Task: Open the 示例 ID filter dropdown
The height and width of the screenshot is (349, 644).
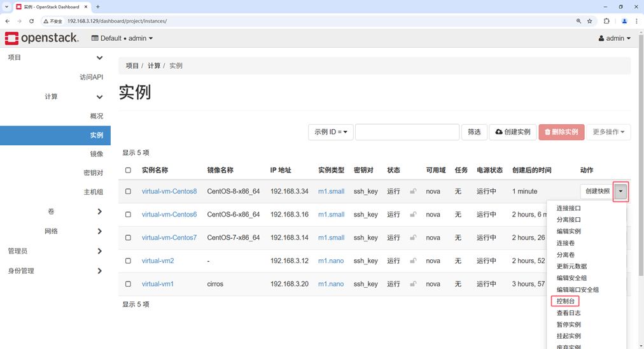Action: tap(331, 132)
